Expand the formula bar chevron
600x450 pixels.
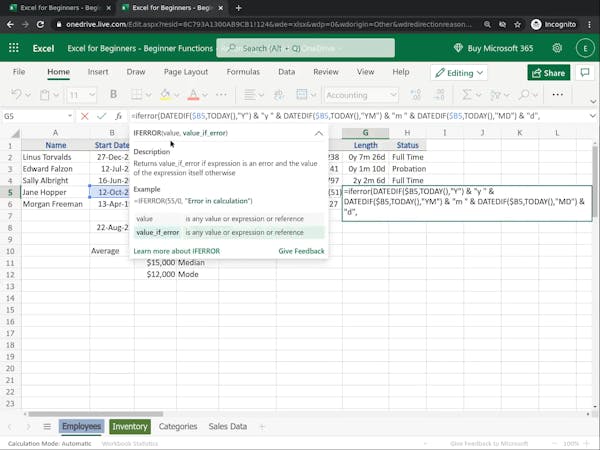pos(593,116)
